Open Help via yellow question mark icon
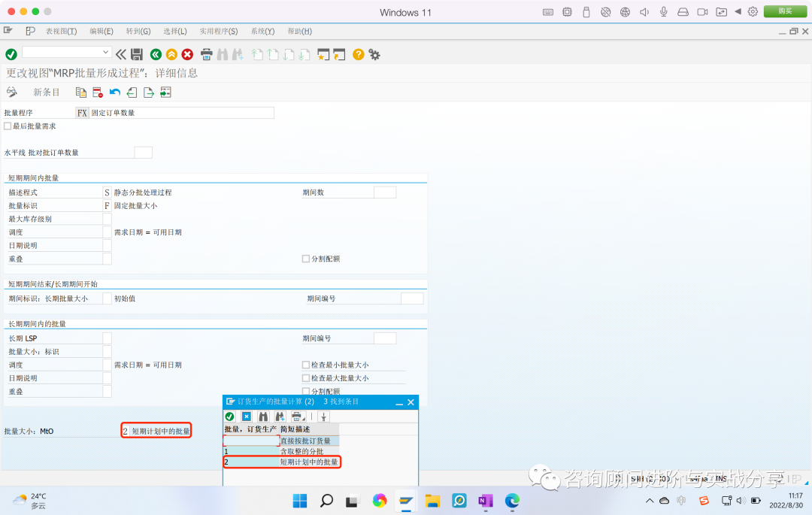The height and width of the screenshot is (515, 812). tap(359, 54)
